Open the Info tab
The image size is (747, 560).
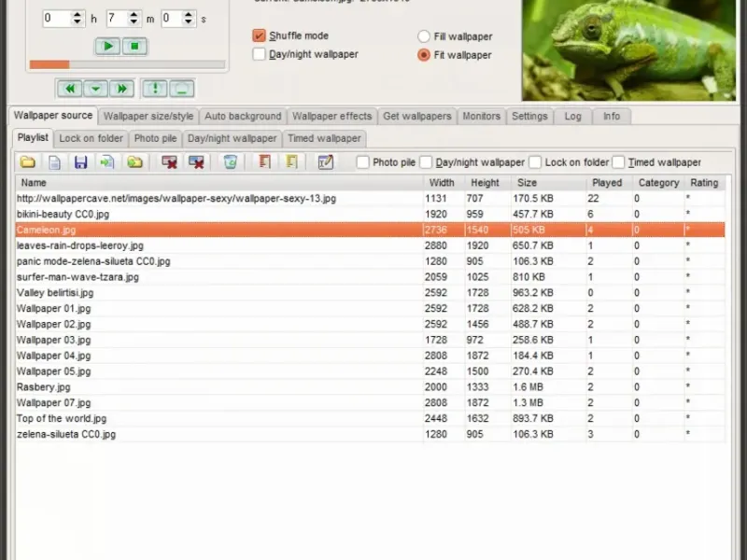pos(612,116)
